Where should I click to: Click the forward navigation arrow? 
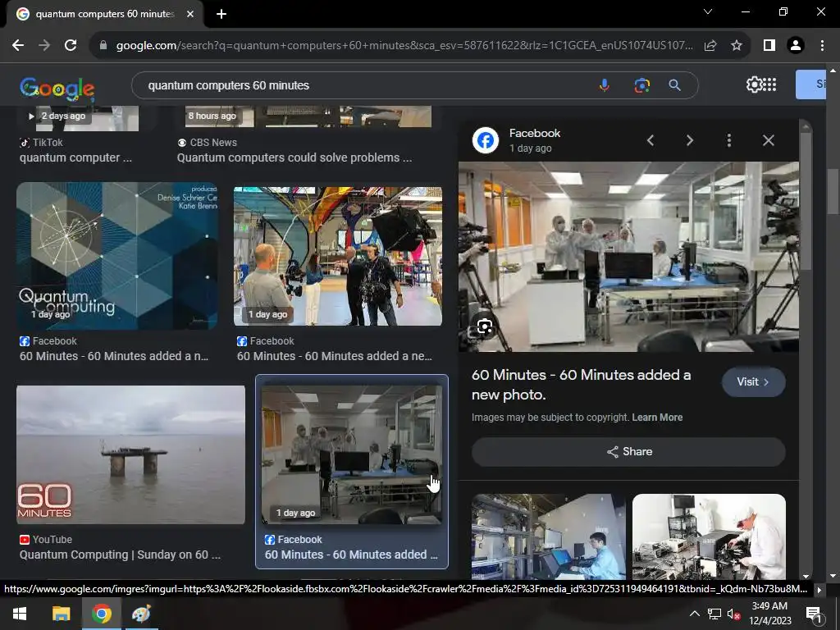coord(44,46)
